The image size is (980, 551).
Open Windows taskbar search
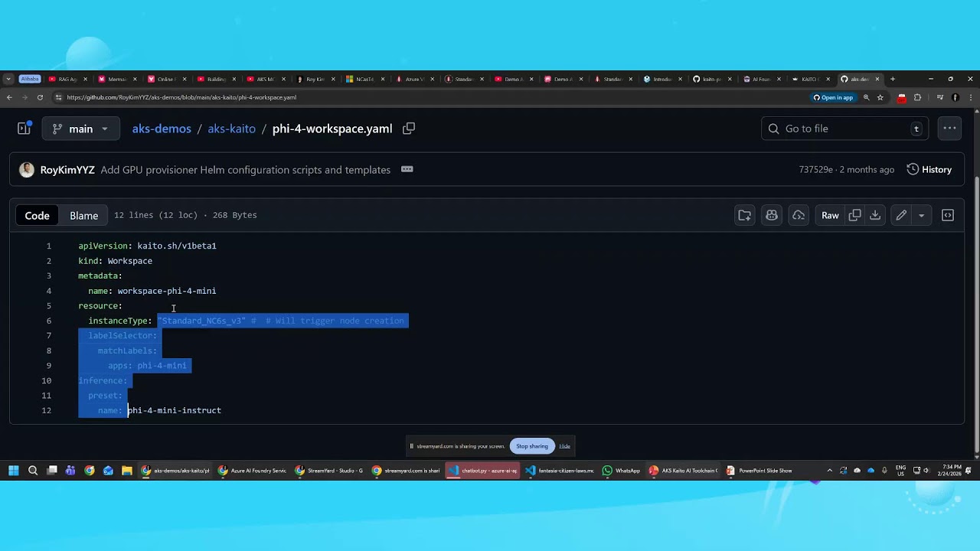[x=33, y=471]
